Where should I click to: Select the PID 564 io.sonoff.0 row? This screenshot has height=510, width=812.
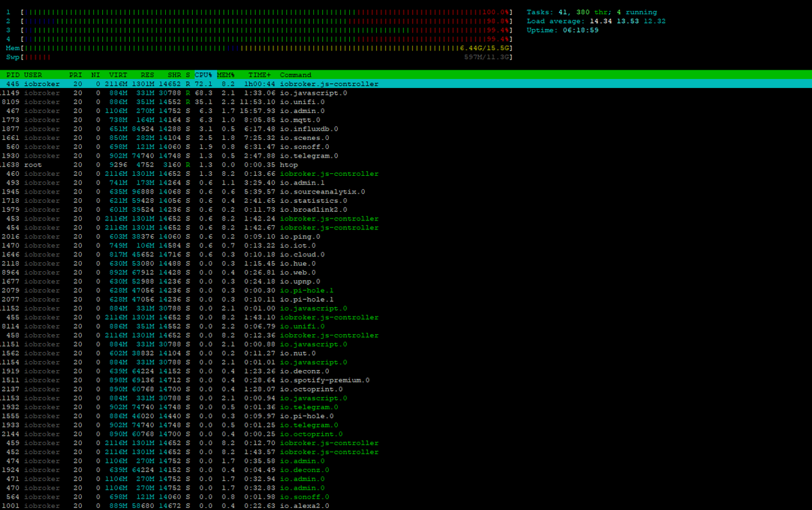tap(406, 496)
